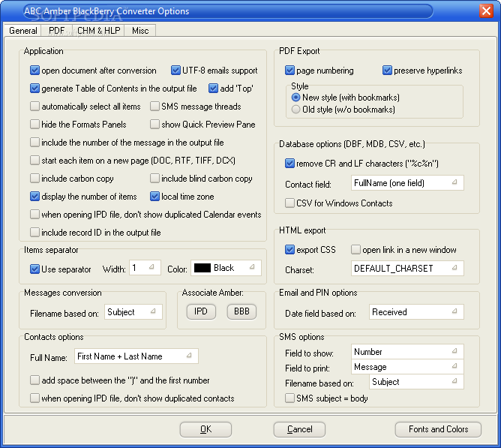Screen dimensions: 501x448
Task: Open SMS Filename based on dropdown
Action: tap(416, 382)
